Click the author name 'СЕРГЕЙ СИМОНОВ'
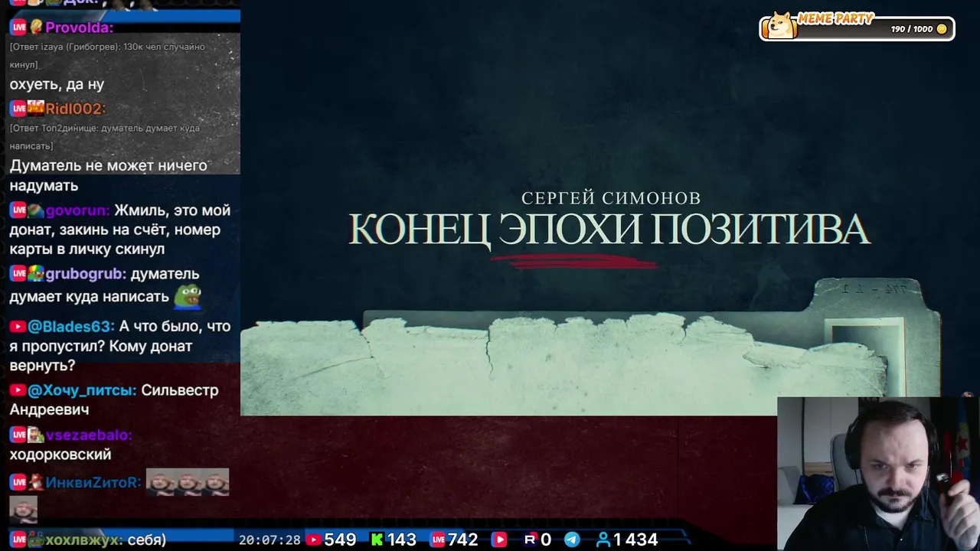Image resolution: width=980 pixels, height=551 pixels. [611, 198]
